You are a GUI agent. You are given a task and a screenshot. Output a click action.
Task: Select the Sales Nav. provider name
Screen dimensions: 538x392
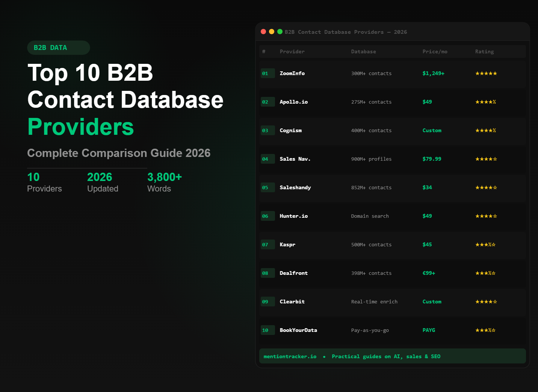pyautogui.click(x=295, y=159)
